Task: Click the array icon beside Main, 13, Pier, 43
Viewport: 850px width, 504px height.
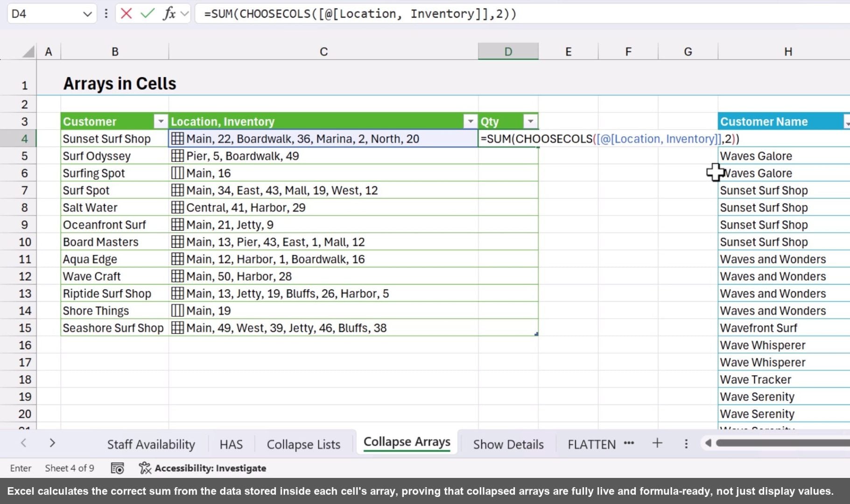Action: click(x=177, y=242)
